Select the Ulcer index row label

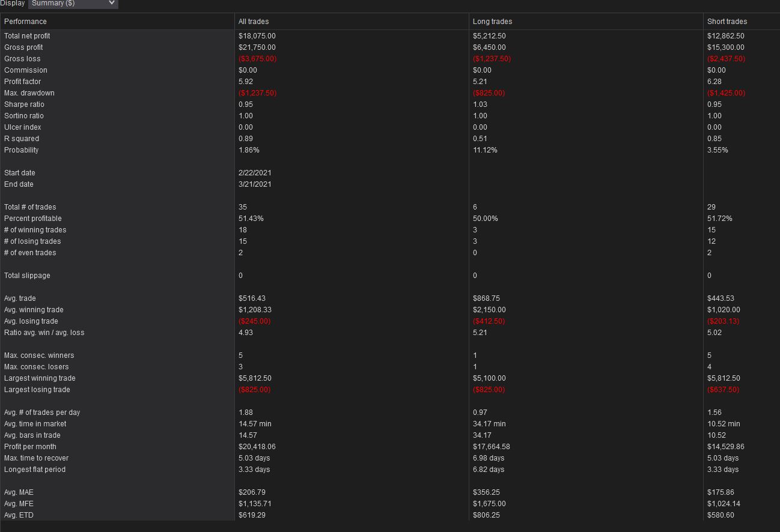[x=23, y=127]
